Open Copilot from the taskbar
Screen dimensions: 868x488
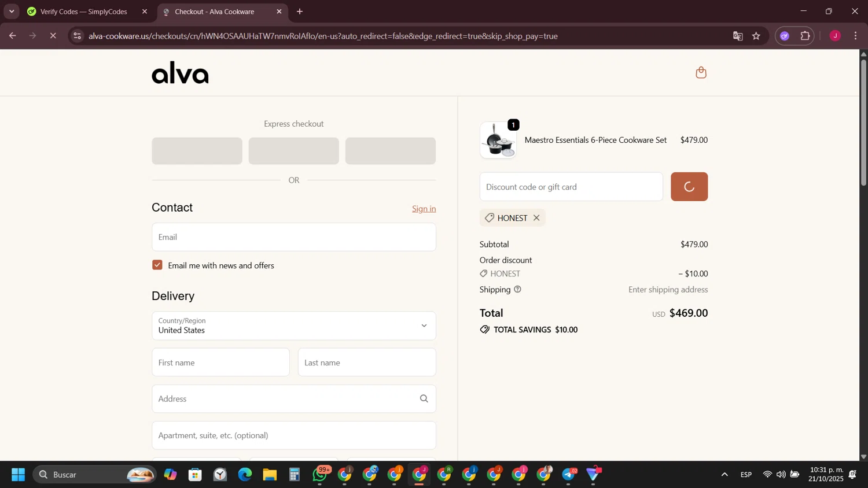pos(170,475)
